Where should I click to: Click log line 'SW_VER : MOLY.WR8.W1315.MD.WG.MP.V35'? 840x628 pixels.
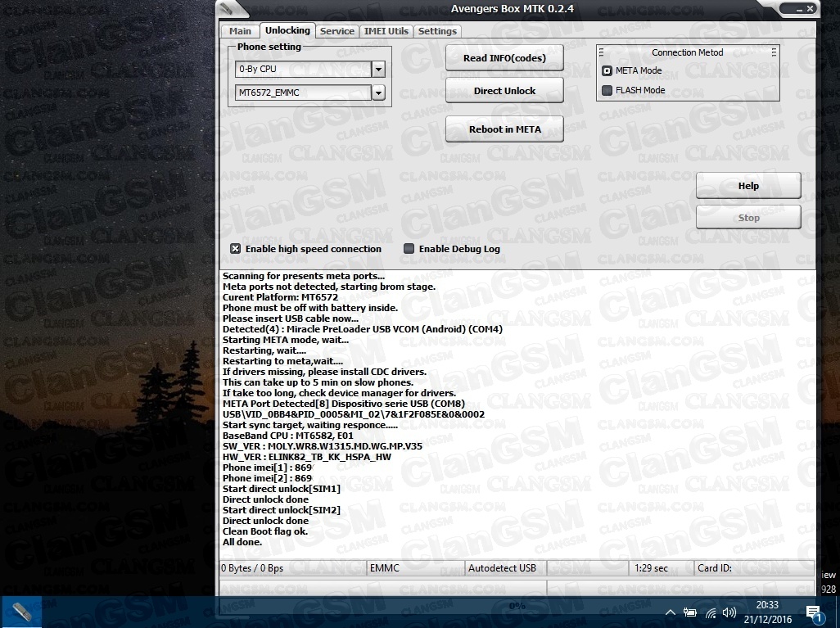coord(323,446)
